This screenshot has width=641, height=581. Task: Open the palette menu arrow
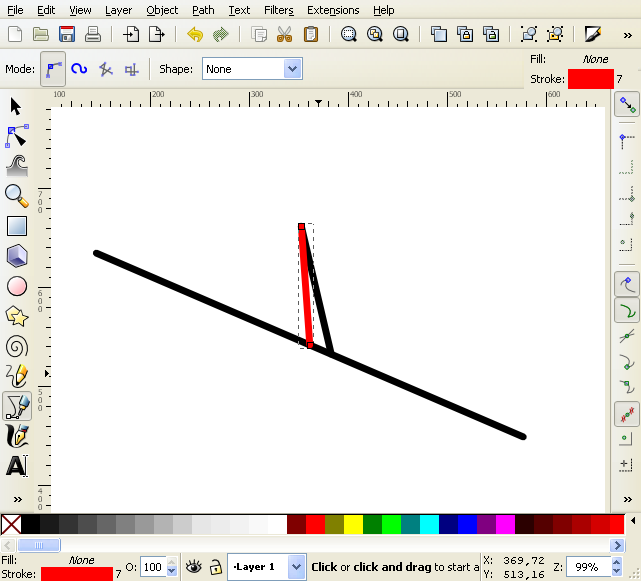click(x=633, y=521)
